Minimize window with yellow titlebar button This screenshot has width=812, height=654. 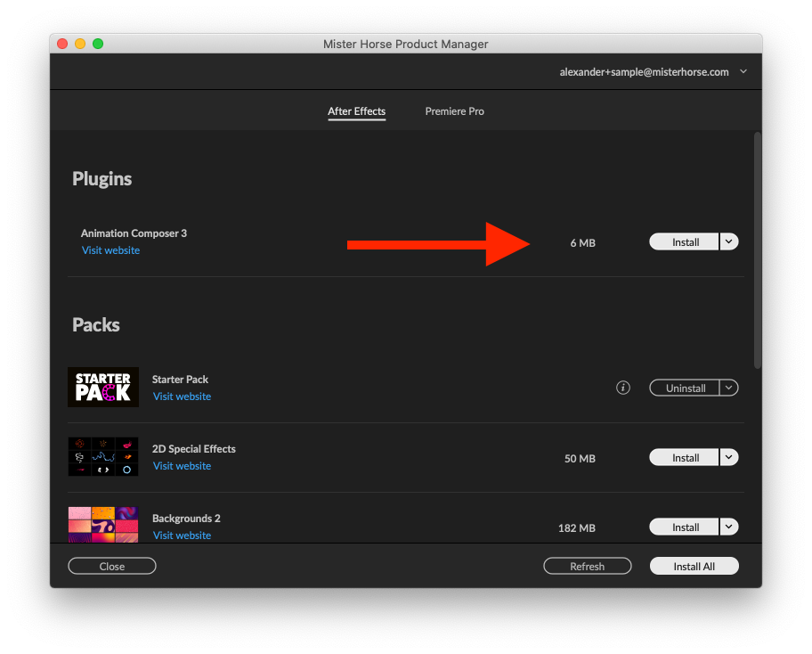(x=80, y=44)
